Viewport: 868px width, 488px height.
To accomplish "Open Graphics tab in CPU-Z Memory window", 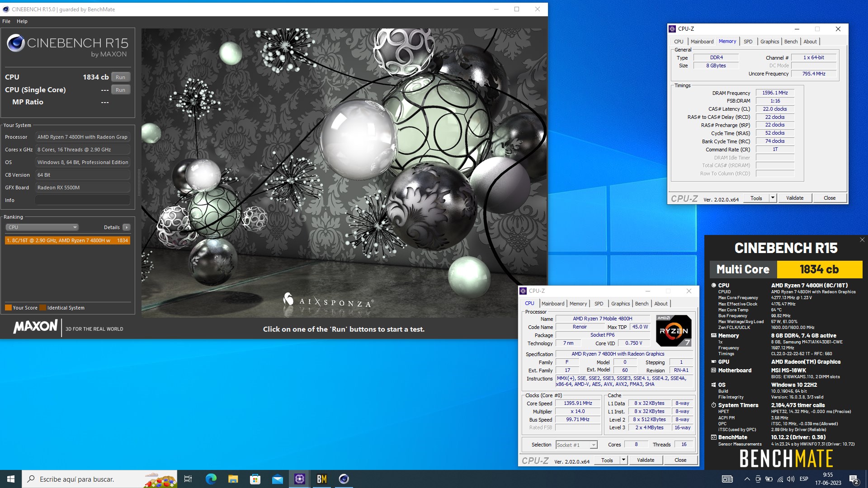I will pos(769,42).
